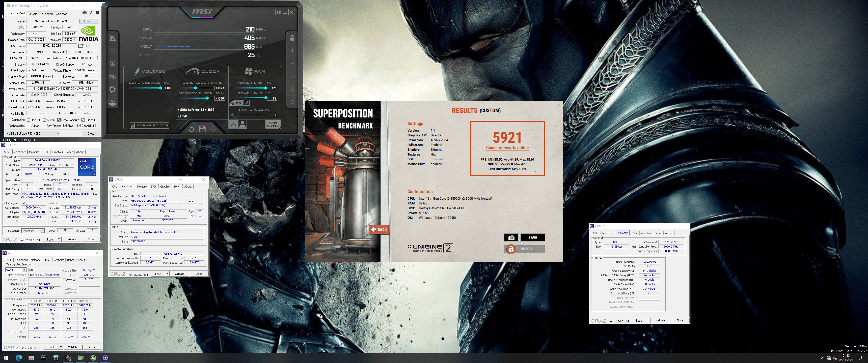The height and width of the screenshot is (363, 868).
Task: Click GPU-Z BIOS share icon
Action: coord(81,46)
